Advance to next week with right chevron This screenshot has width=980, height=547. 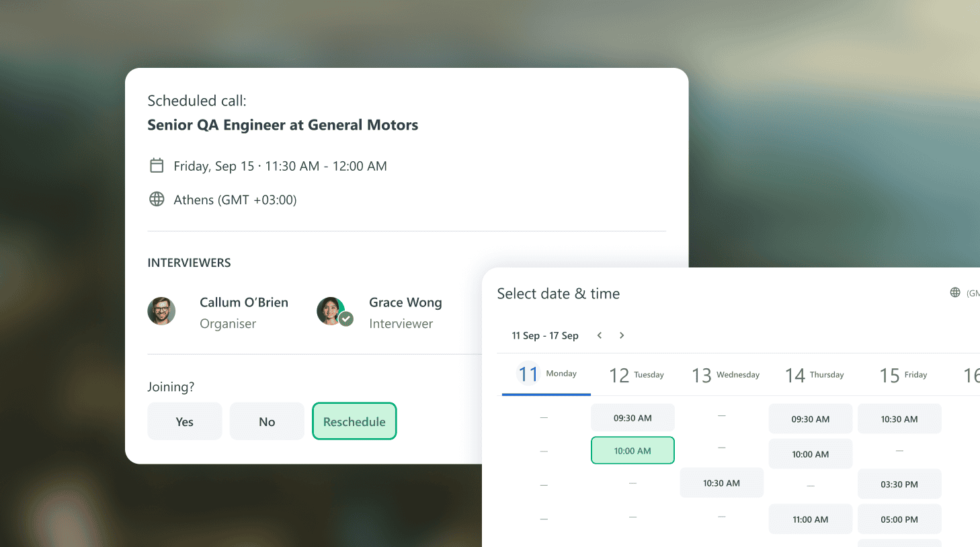tap(622, 335)
